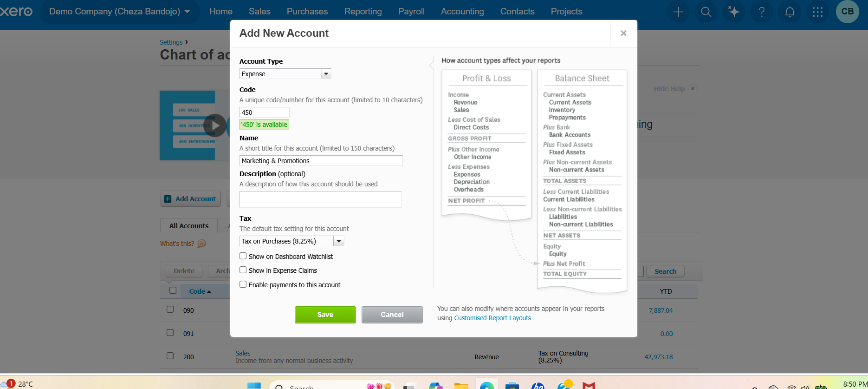Enable payments to this account checkbox
This screenshot has width=868, height=389.
(x=243, y=284)
